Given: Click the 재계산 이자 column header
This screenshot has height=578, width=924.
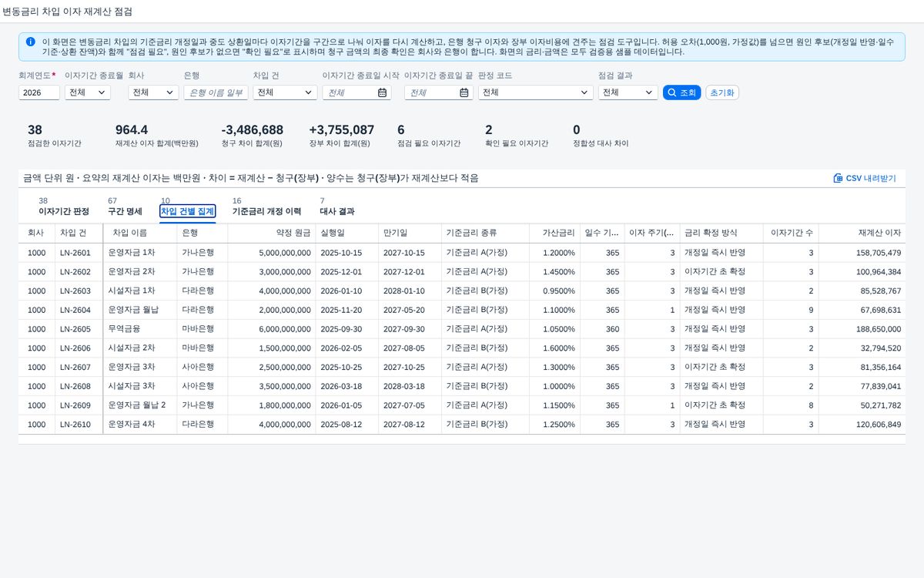Looking at the screenshot, I should pos(862,233).
